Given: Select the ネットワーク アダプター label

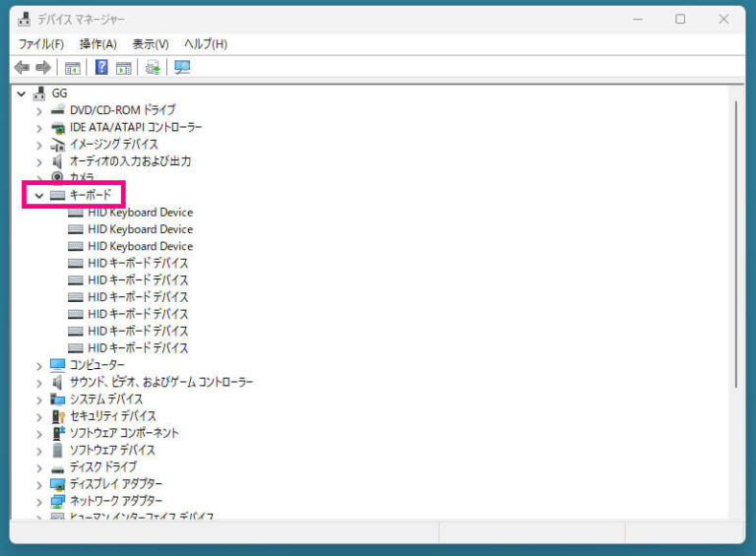Looking at the screenshot, I should [116, 501].
